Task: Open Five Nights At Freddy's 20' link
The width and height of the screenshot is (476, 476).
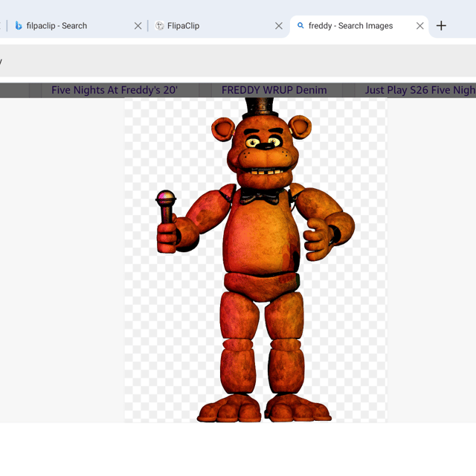Action: click(x=115, y=90)
